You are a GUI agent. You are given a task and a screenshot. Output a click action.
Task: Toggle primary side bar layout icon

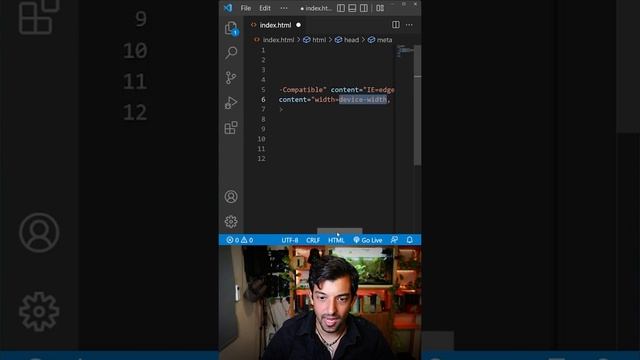pyautogui.click(x=341, y=8)
